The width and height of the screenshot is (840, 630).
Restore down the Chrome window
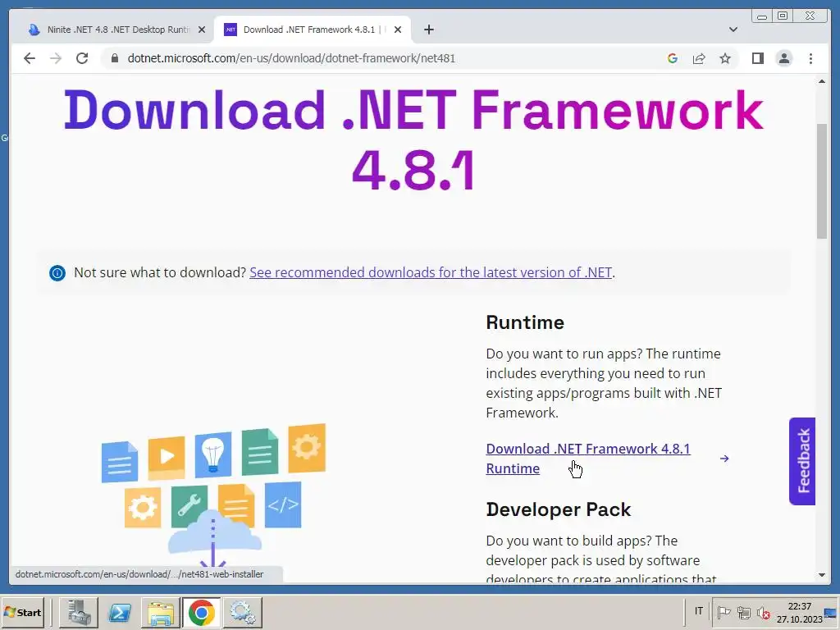[x=783, y=16]
